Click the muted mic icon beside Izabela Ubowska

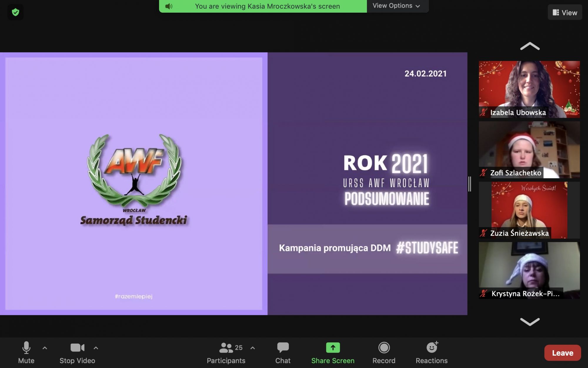point(483,112)
